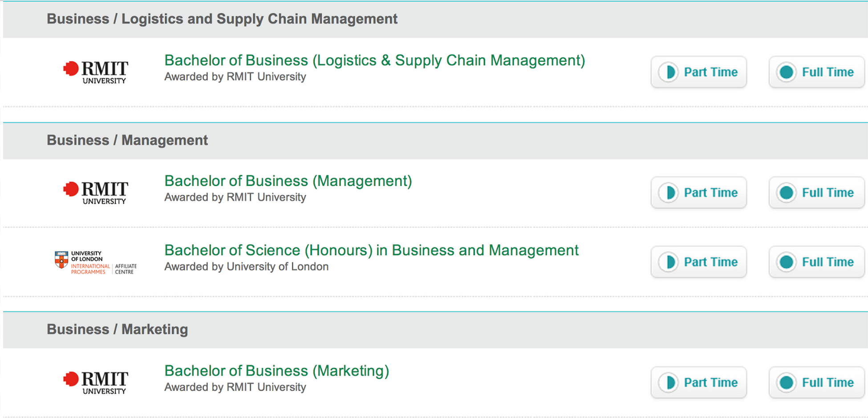Image resolution: width=868 pixels, height=418 pixels.
Task: Click 'Awarded by University of London' text
Action: tap(246, 266)
